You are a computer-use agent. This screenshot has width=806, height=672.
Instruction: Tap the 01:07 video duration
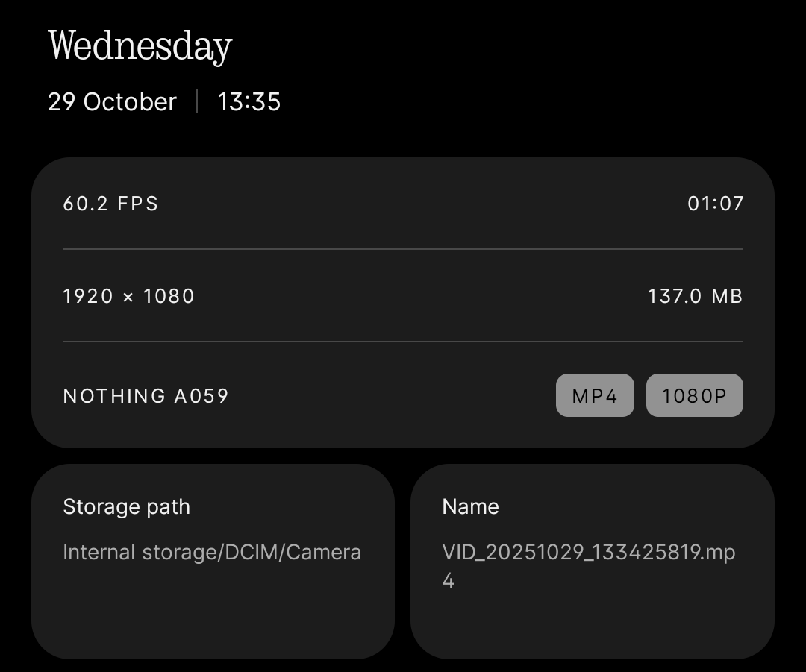(715, 204)
